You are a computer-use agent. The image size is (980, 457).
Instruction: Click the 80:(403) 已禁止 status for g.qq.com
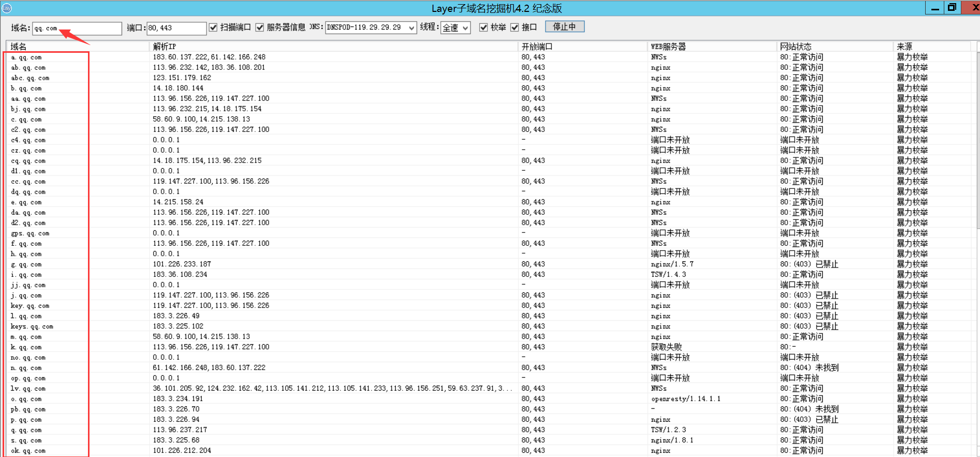coord(809,264)
